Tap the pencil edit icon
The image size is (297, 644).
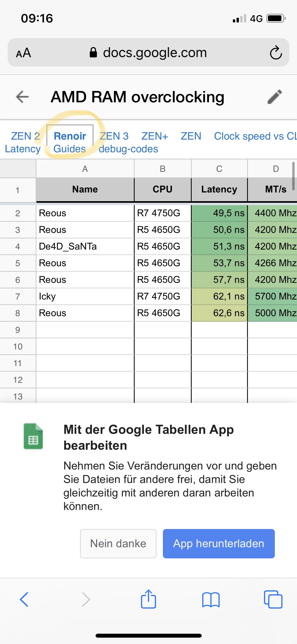(x=275, y=97)
